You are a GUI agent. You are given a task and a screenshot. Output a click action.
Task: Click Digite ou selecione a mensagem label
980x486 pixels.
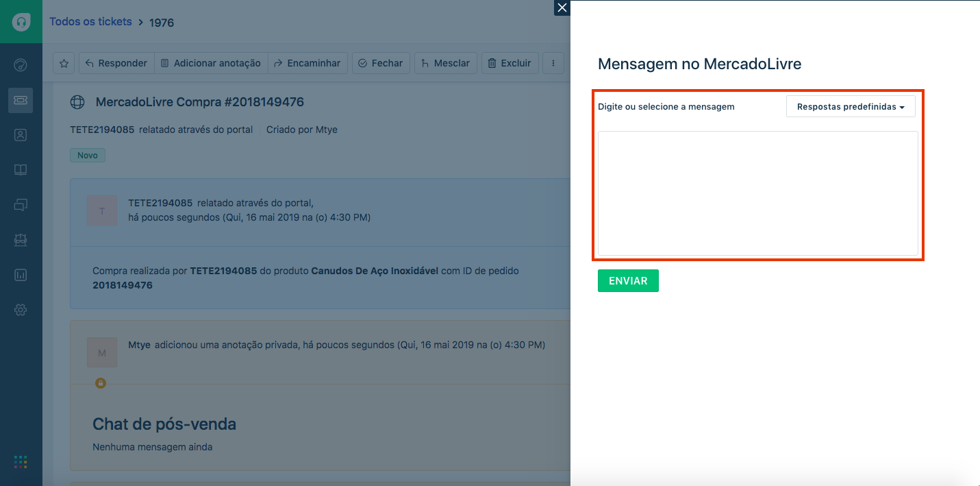666,107
